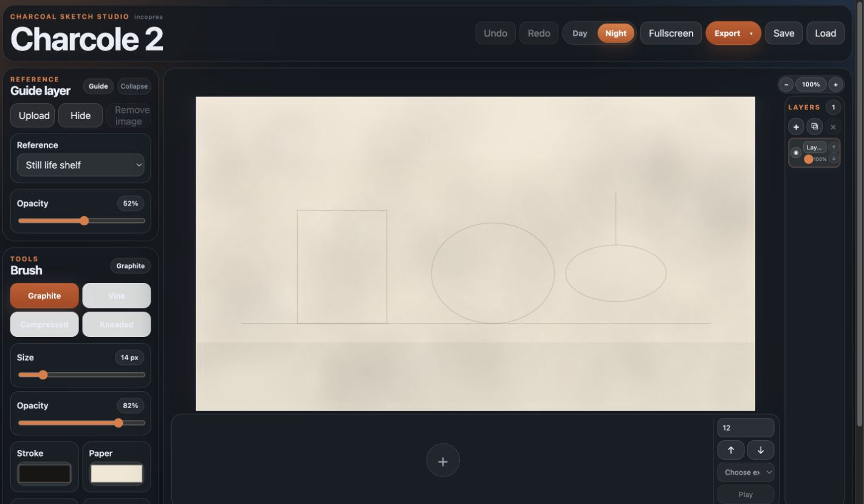Open the Reference dropdown showing Still life shelf
864x504 pixels.
pyautogui.click(x=81, y=165)
